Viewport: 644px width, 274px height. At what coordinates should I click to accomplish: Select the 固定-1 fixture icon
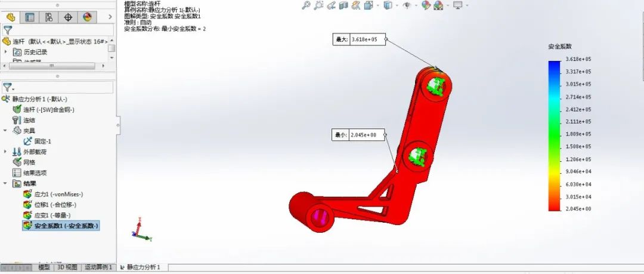tap(28, 141)
